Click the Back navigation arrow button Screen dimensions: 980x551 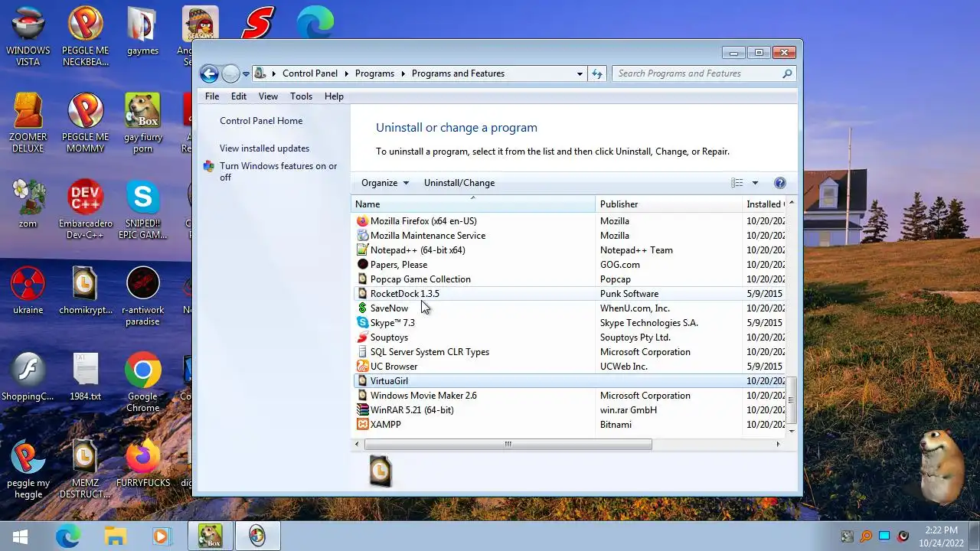click(x=209, y=73)
